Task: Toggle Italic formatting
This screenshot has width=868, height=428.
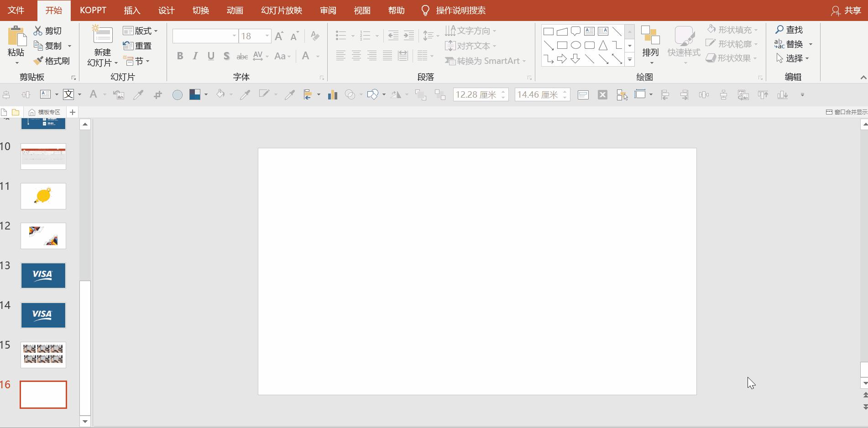Action: tap(195, 56)
